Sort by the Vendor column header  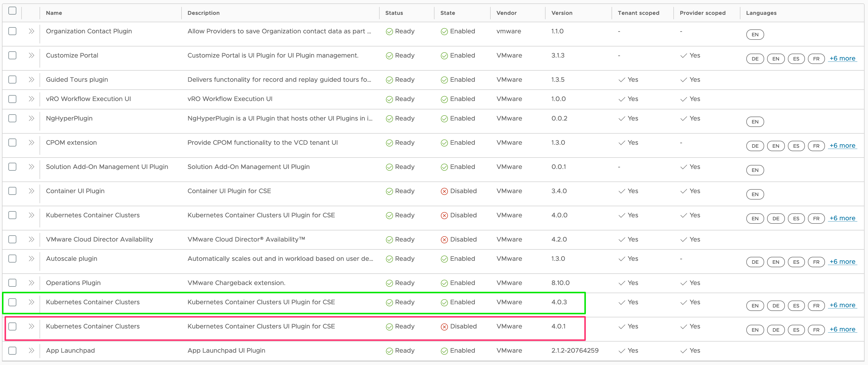(506, 13)
